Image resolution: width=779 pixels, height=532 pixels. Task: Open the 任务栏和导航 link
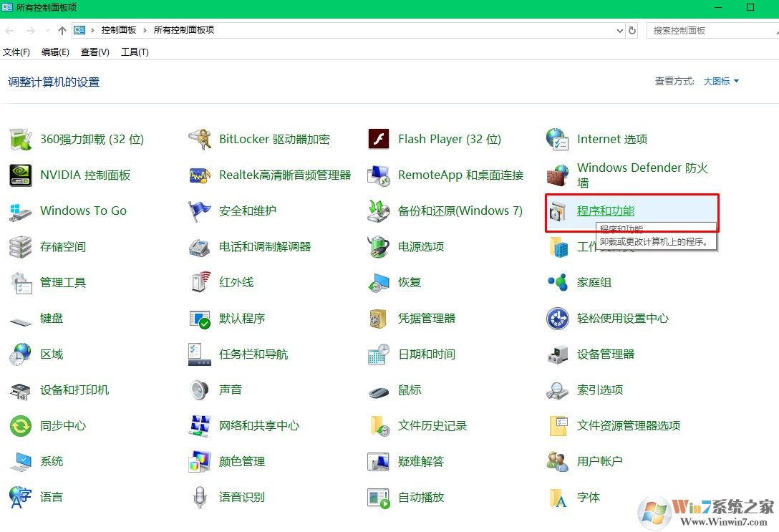[253, 354]
